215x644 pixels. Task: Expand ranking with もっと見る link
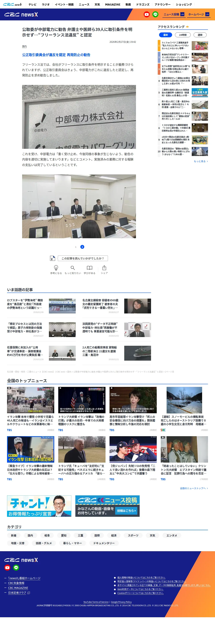point(201,161)
